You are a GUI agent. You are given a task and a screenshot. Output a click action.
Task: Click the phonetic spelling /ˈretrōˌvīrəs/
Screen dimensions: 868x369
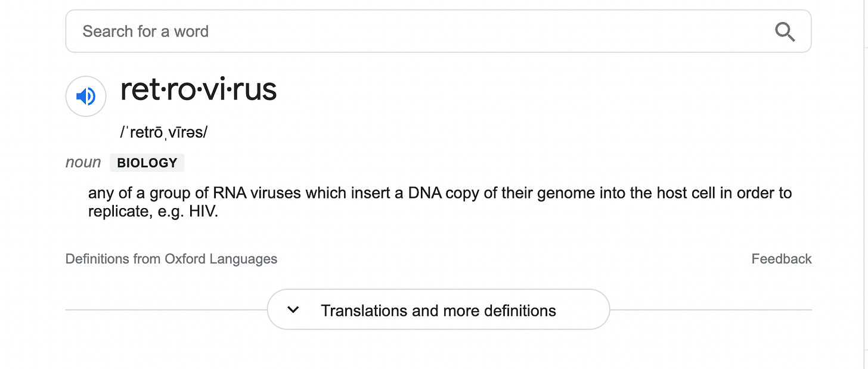[x=163, y=132]
